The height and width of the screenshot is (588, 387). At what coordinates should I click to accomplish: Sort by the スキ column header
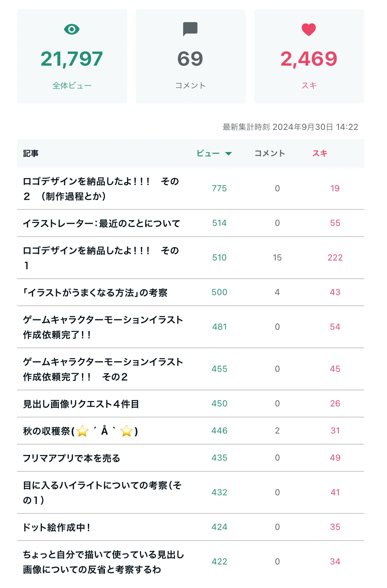point(320,153)
